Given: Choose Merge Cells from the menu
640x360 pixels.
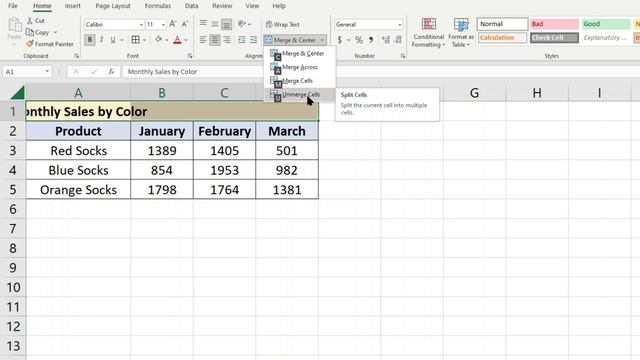Looking at the screenshot, I should click(x=300, y=81).
